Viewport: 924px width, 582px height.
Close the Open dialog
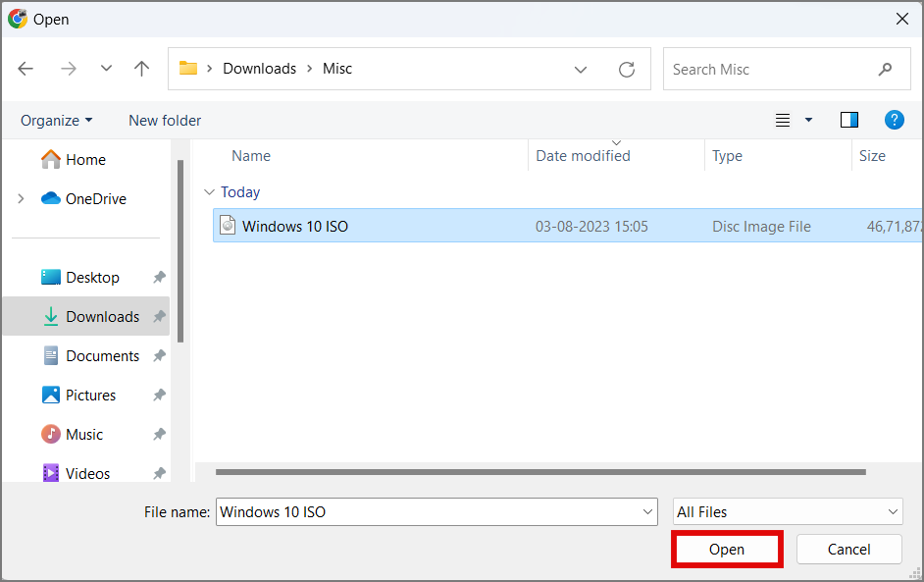901,19
